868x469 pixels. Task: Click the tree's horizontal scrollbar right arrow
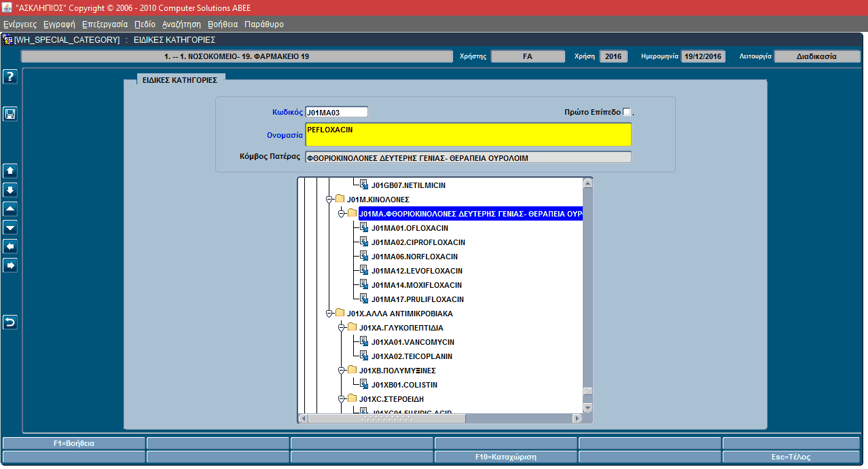(577, 418)
